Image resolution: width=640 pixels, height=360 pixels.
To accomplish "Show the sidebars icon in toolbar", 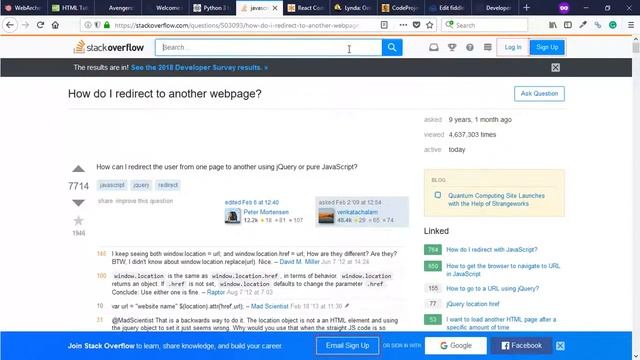I will (x=568, y=25).
